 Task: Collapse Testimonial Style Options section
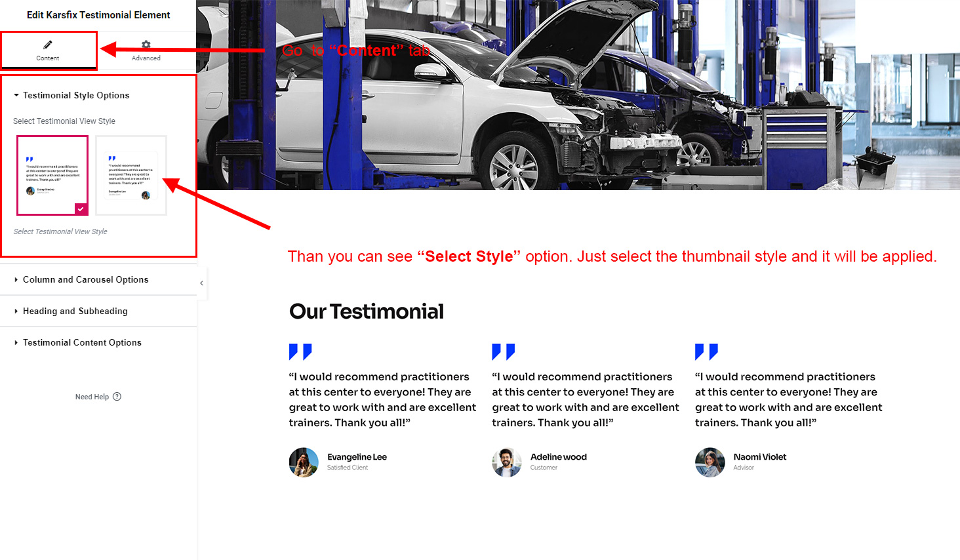(x=71, y=95)
